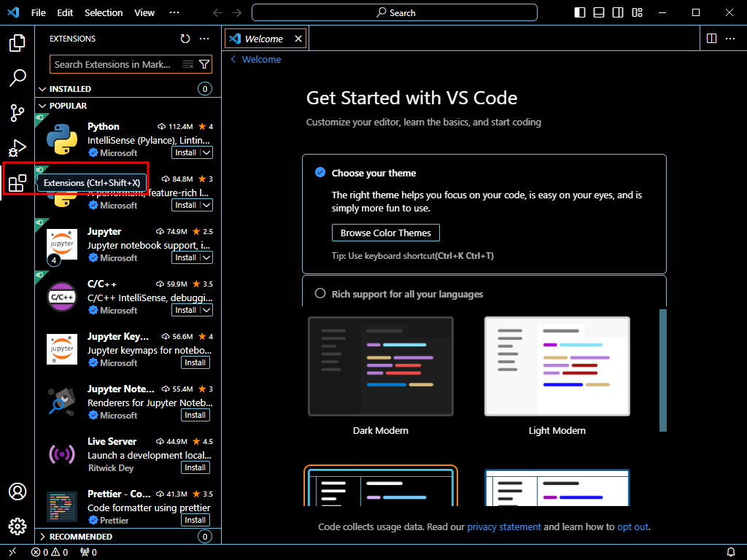
Task: Go back with the navigation arrow
Action: 217,13
